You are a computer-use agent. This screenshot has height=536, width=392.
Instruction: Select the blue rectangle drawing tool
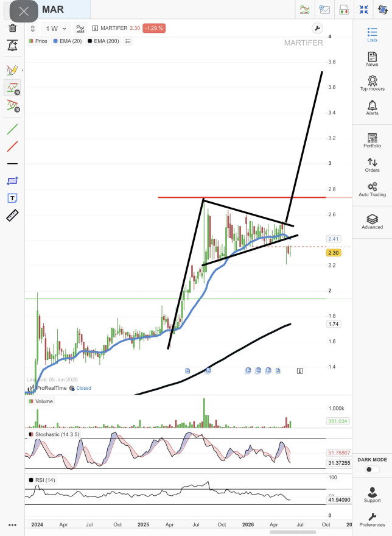13,181
